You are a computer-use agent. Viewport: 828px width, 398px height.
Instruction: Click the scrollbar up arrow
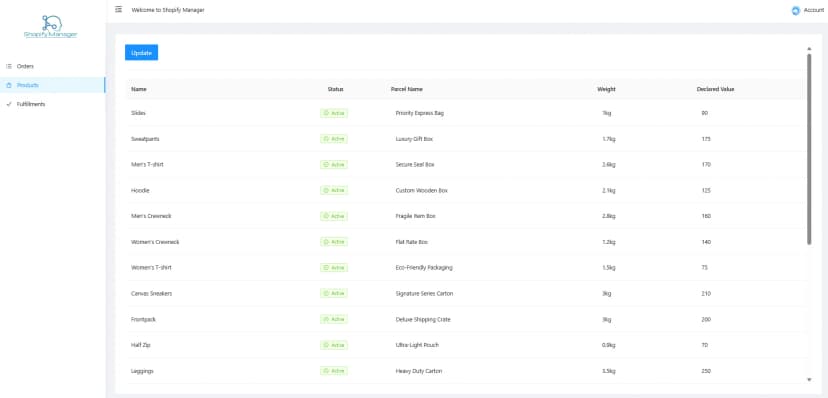click(x=809, y=49)
